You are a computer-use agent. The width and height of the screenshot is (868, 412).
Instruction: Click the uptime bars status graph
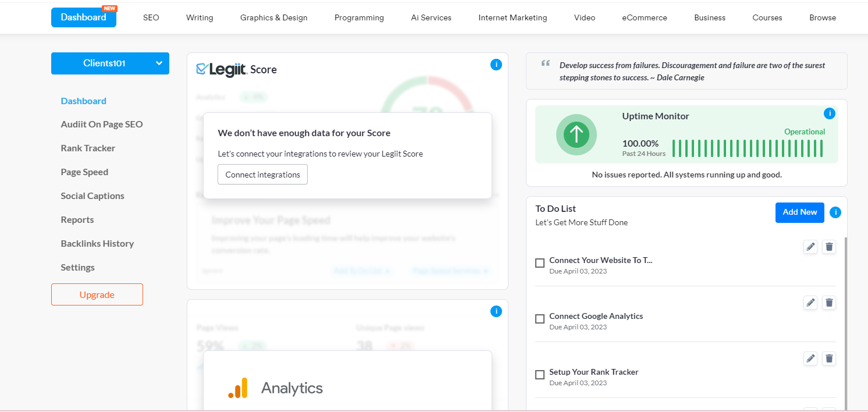[748, 148]
